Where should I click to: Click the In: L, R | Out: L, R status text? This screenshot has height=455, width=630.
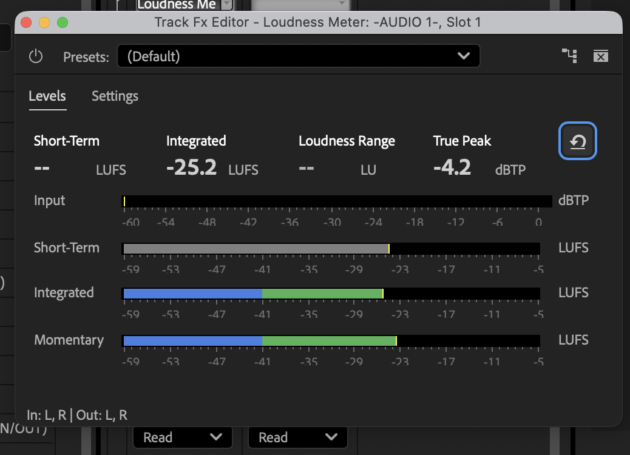pyautogui.click(x=77, y=415)
